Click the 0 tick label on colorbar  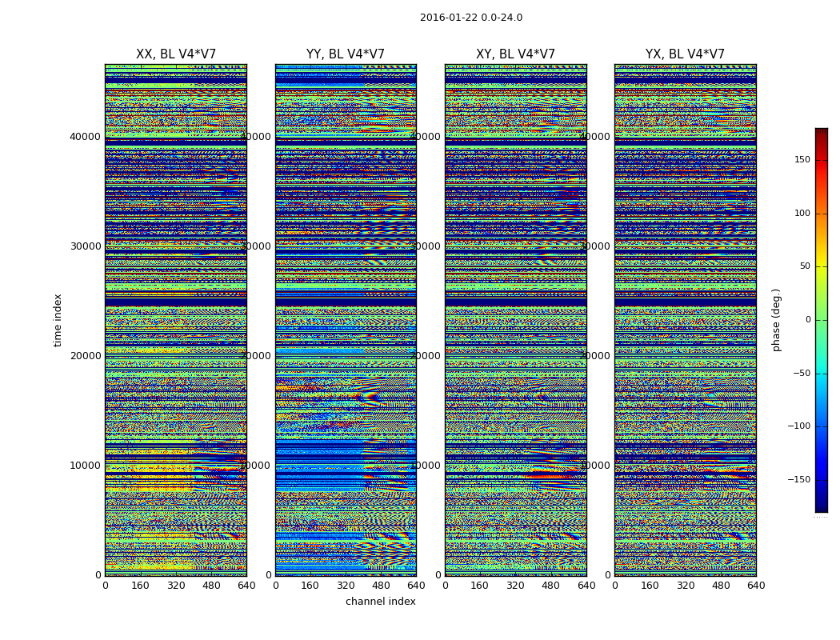(x=808, y=320)
